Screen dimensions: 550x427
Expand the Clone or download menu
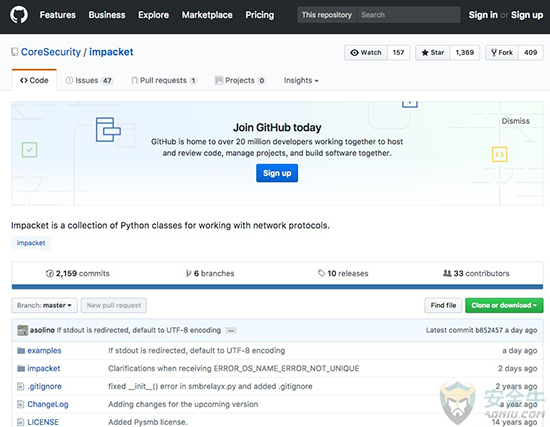[504, 305]
